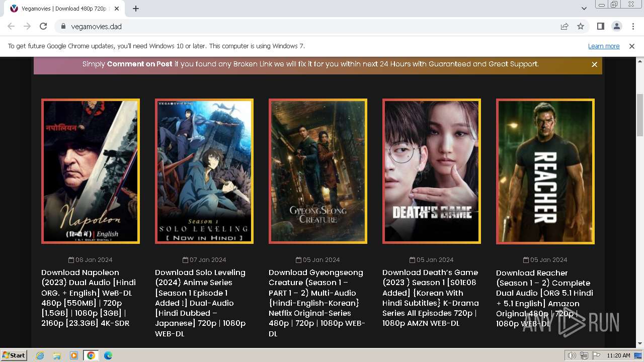Image resolution: width=644 pixels, height=362 pixels.
Task: Open the Gyeongseong Creature poster
Action: click(318, 171)
